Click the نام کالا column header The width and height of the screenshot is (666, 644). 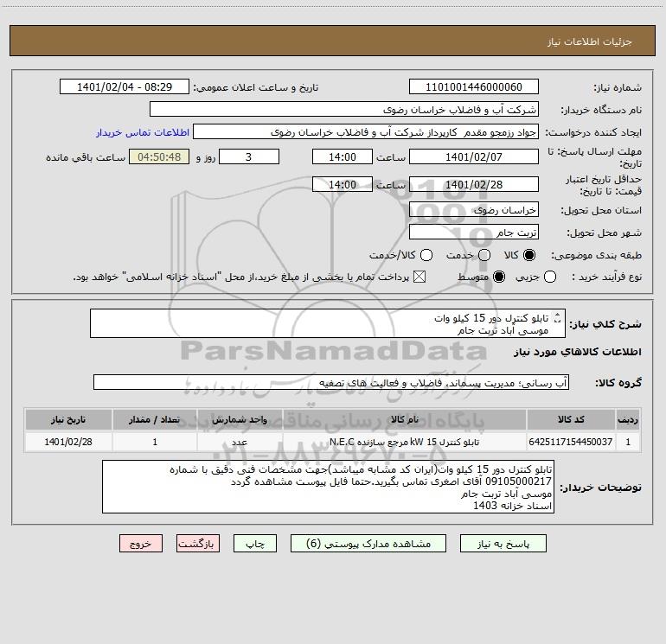405,419
